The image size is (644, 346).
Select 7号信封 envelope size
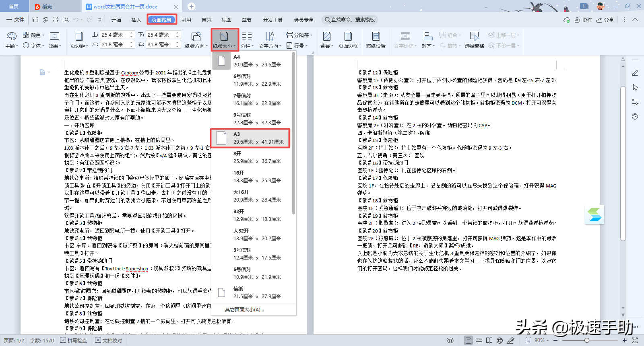coord(252,99)
